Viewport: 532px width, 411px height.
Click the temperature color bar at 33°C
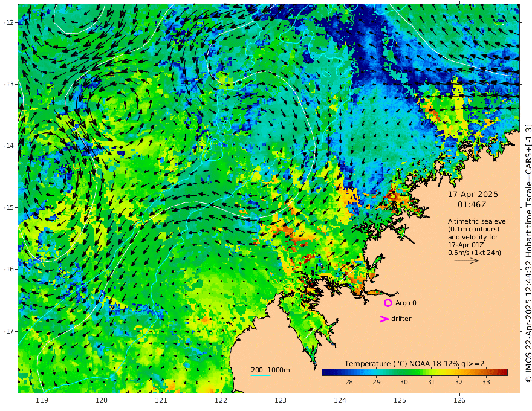[x=486, y=372]
